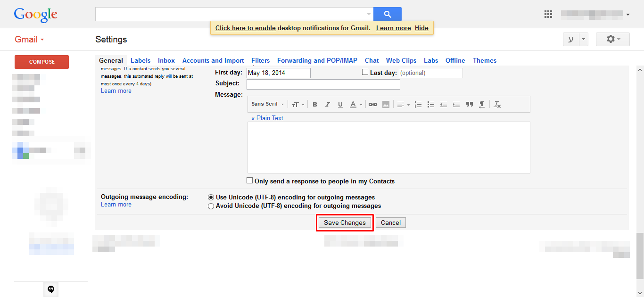Check only respond to people in Contacts
Image resolution: width=644 pixels, height=297 pixels.
(250, 181)
